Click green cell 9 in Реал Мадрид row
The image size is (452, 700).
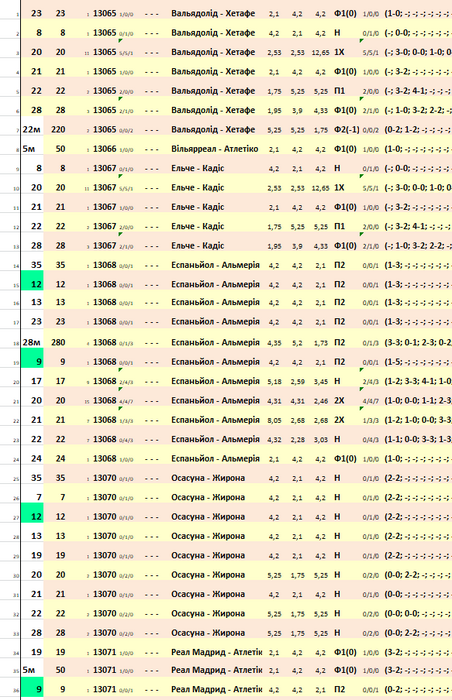(x=32, y=688)
